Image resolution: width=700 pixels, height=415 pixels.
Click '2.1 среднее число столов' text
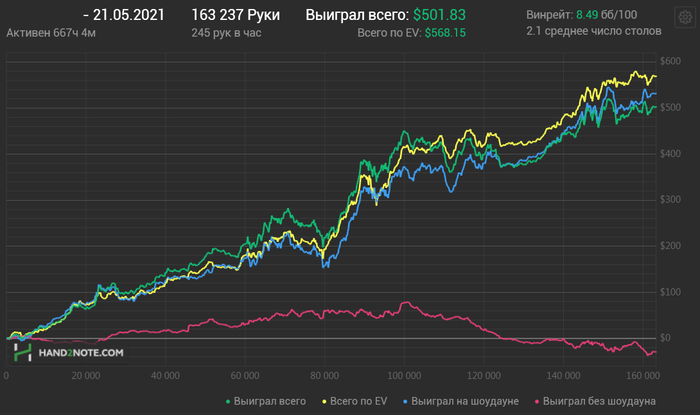[594, 31]
